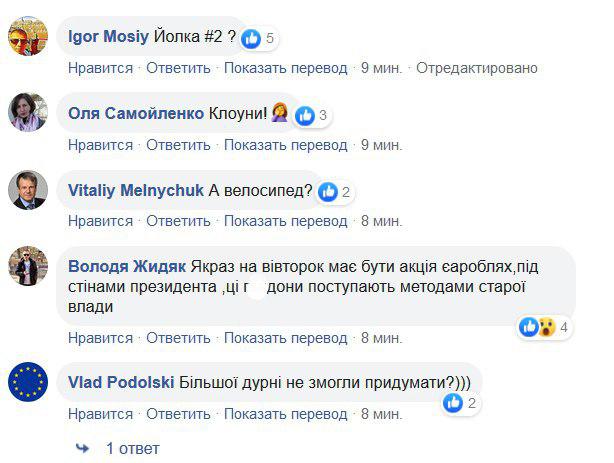614x463 pixels.
Task: Open Vitaliy Melnychuk's profile picture
Action: tap(29, 189)
